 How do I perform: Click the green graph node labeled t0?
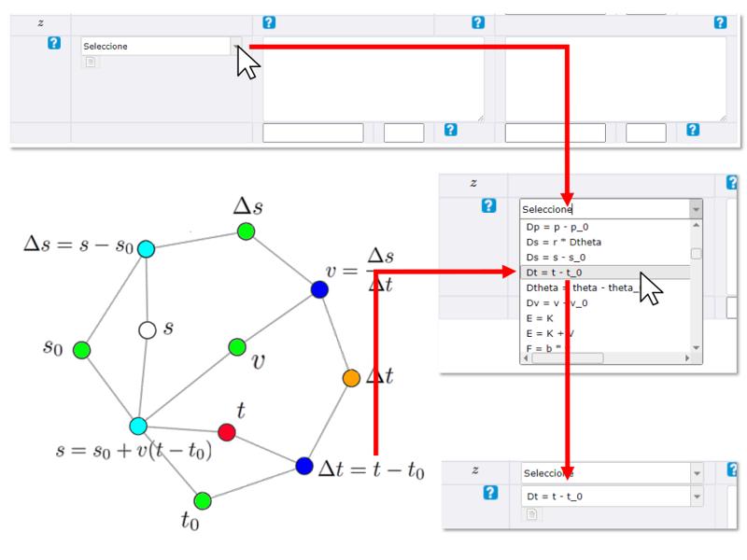point(203,501)
